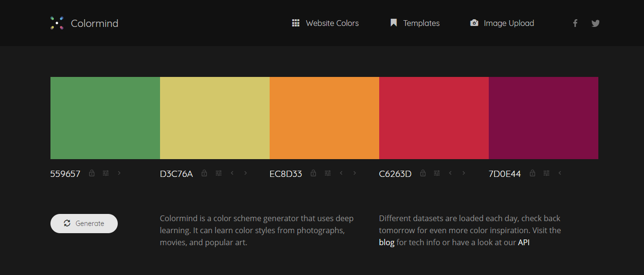Open adjust sliders for color EC8D33

(x=328, y=173)
